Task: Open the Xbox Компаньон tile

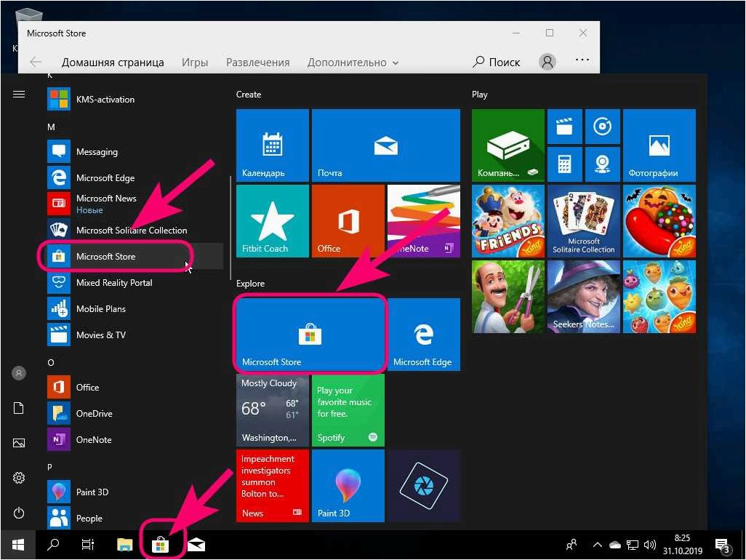Action: [508, 145]
